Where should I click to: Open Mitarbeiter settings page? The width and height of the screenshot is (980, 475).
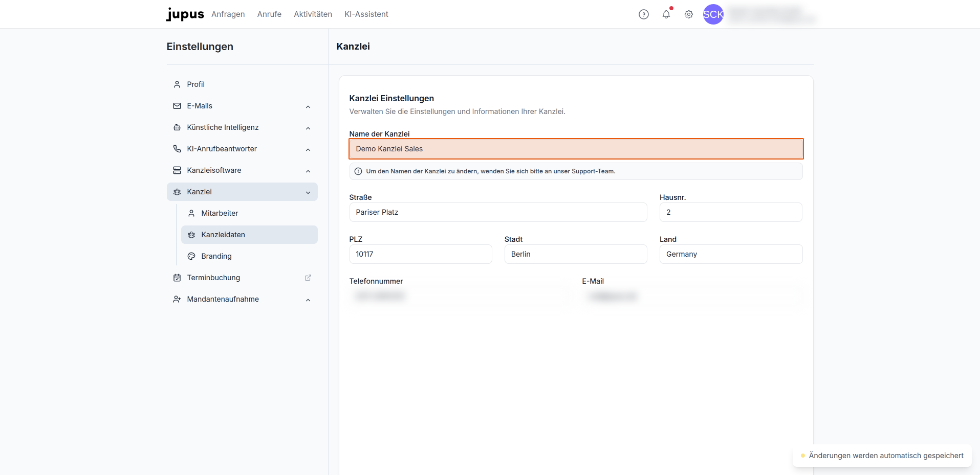249,213
